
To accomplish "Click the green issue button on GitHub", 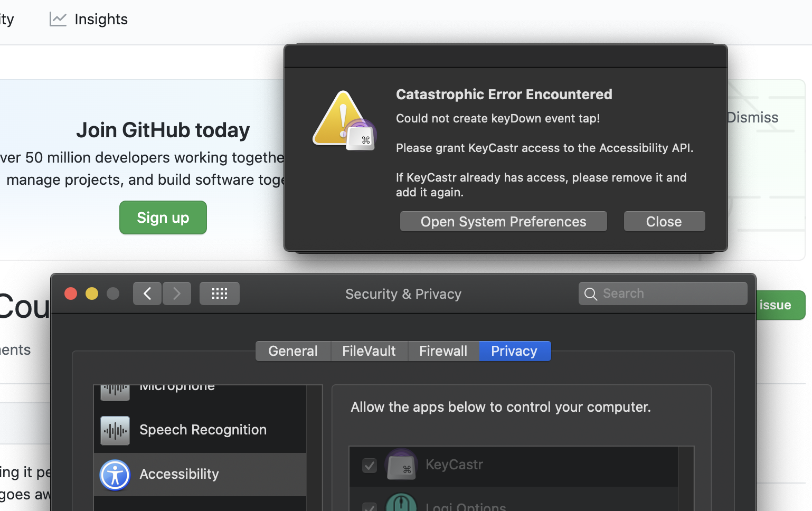I will (780, 305).
